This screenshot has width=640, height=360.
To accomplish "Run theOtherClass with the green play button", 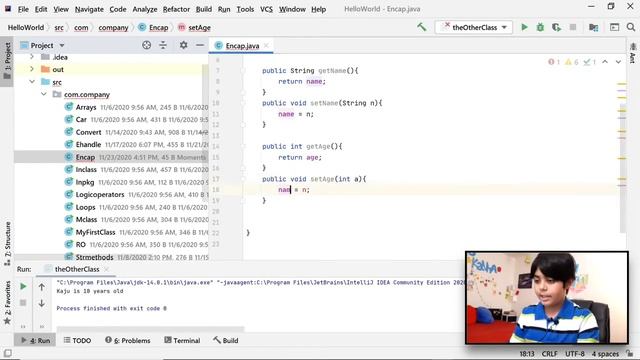I will (x=524, y=27).
